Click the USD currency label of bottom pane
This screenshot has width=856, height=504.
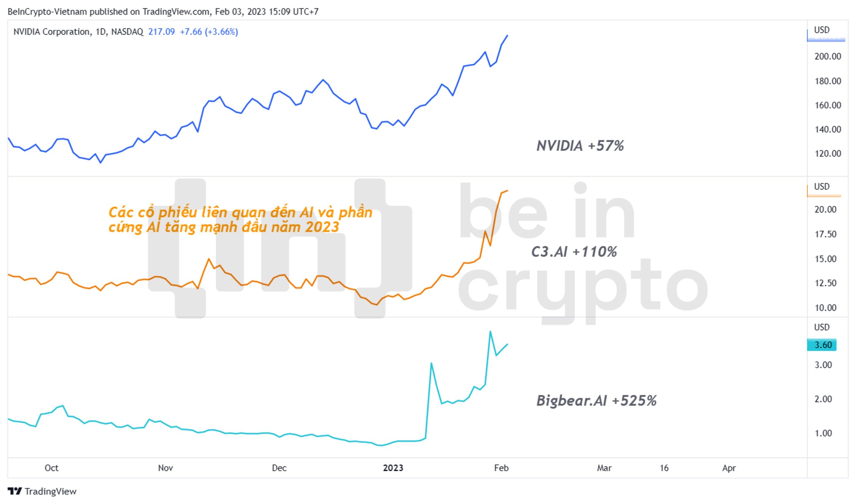tap(822, 327)
